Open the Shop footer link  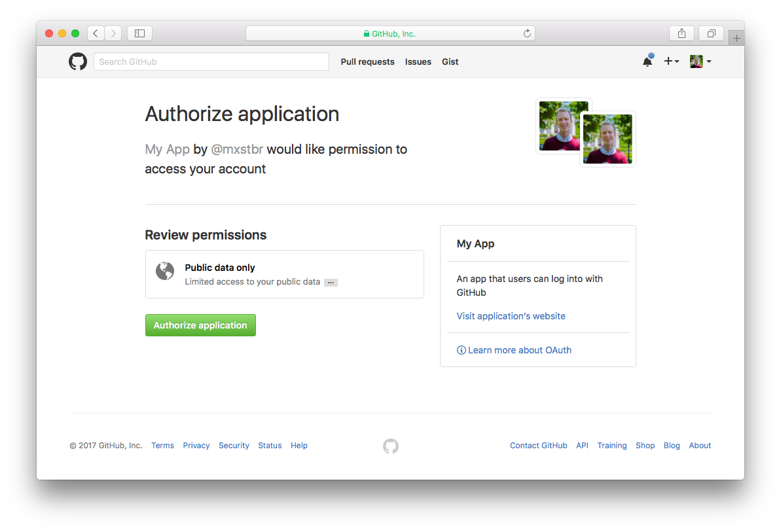coord(645,446)
